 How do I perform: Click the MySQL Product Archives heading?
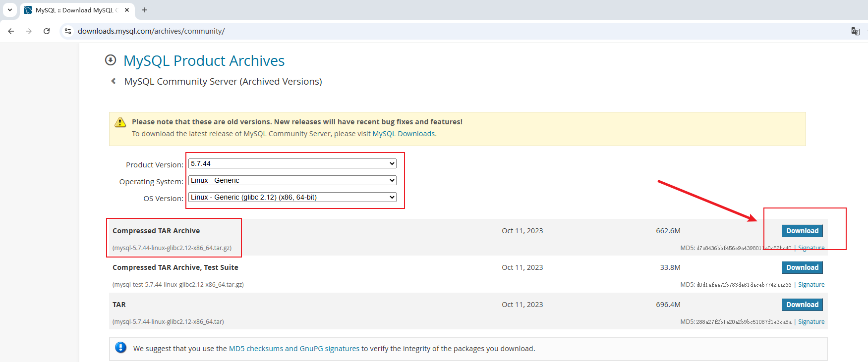(204, 60)
